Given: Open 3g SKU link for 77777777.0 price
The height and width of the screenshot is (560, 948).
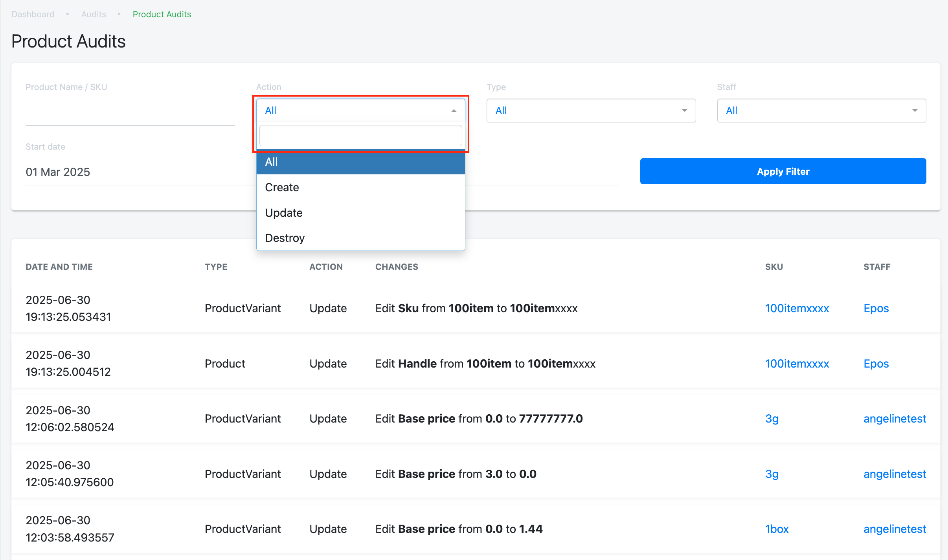Looking at the screenshot, I should click(x=772, y=419).
